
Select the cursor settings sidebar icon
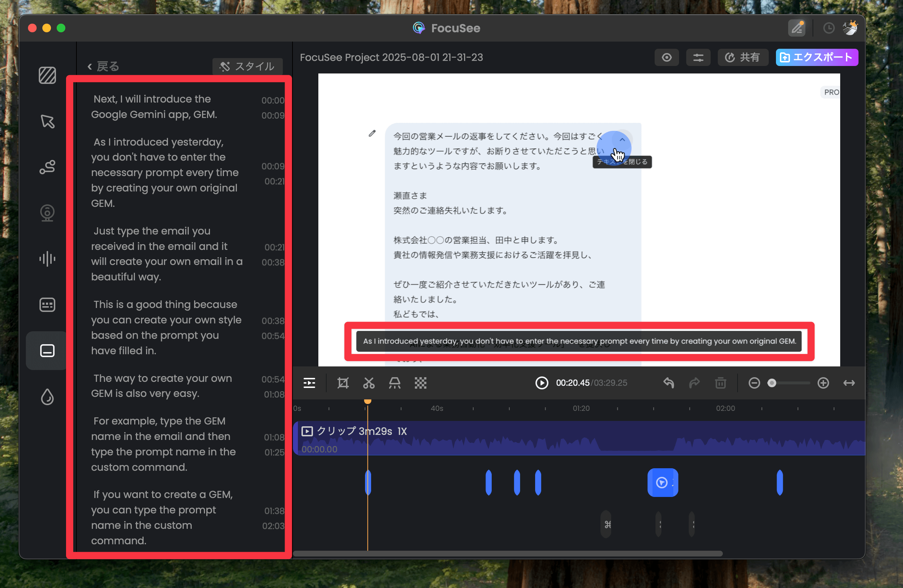[x=47, y=121]
